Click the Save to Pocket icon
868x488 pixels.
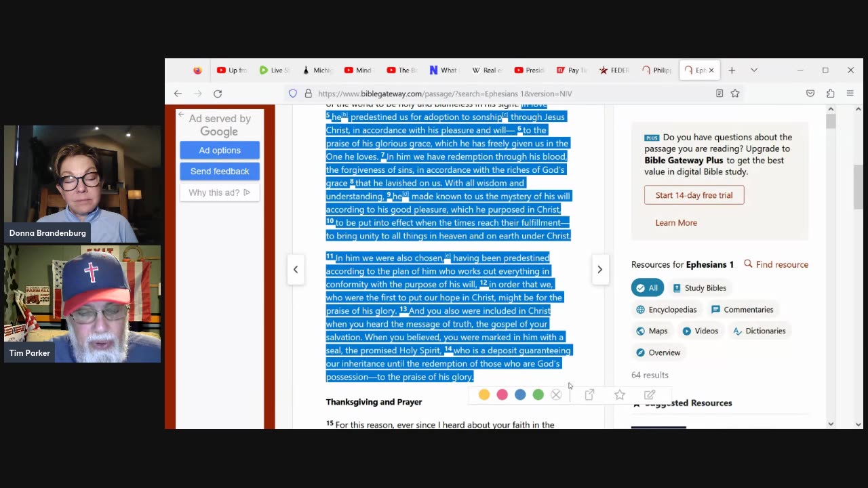[x=810, y=94]
